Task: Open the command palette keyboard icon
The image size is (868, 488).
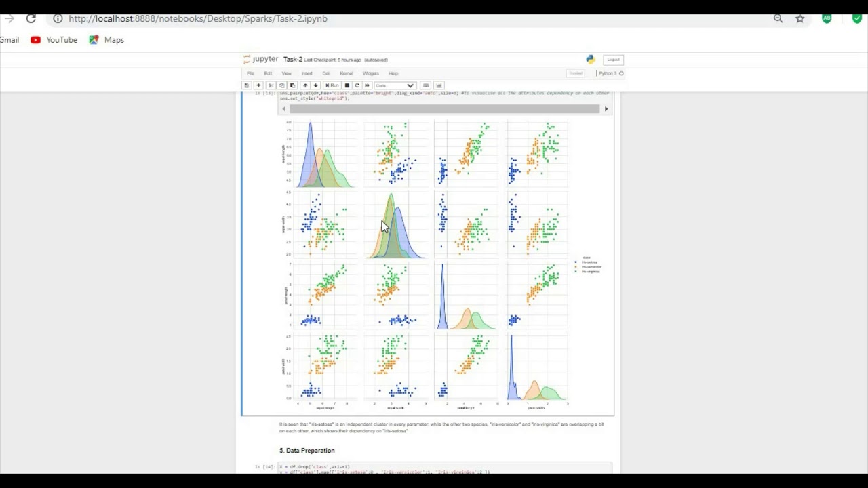Action: 426,85
